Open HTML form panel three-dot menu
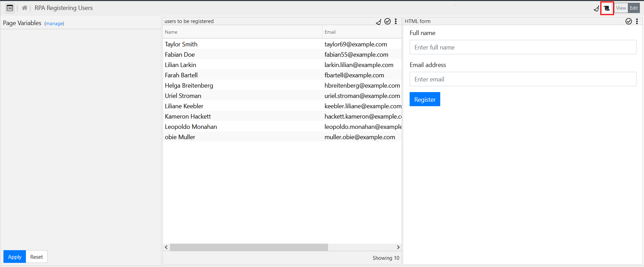 click(x=637, y=21)
